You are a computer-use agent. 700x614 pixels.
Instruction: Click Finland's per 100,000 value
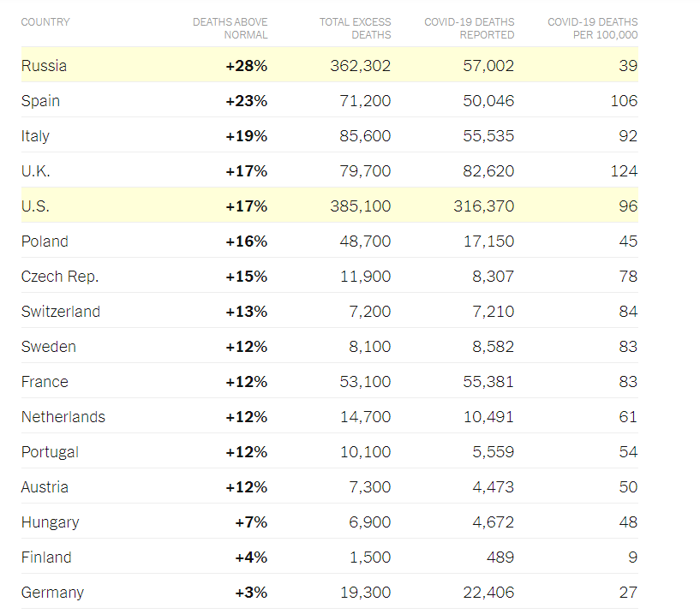pos(632,557)
